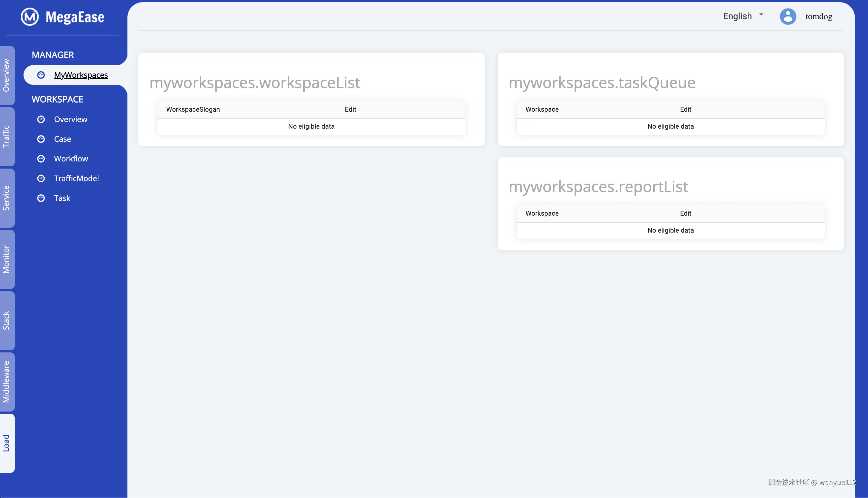Viewport: 868px width, 498px height.
Task: Select the Overview vertical sidebar tab
Action: 7,75
